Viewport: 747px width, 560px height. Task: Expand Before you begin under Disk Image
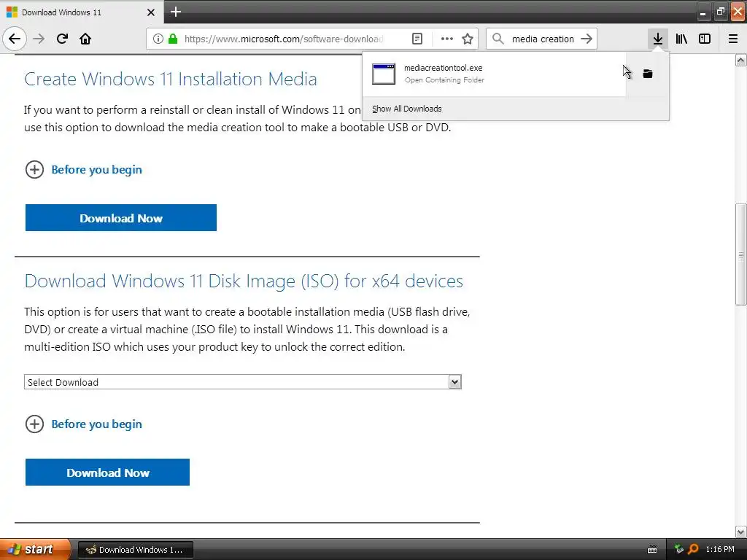point(84,424)
